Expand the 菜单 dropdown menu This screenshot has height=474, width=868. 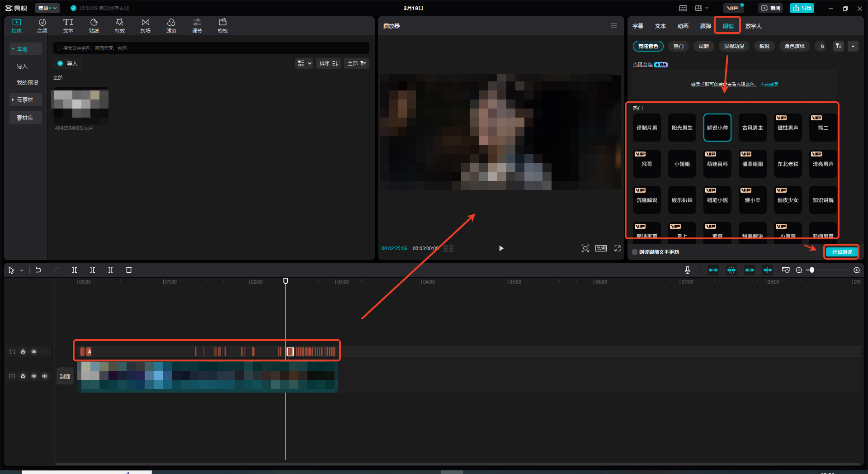point(47,8)
